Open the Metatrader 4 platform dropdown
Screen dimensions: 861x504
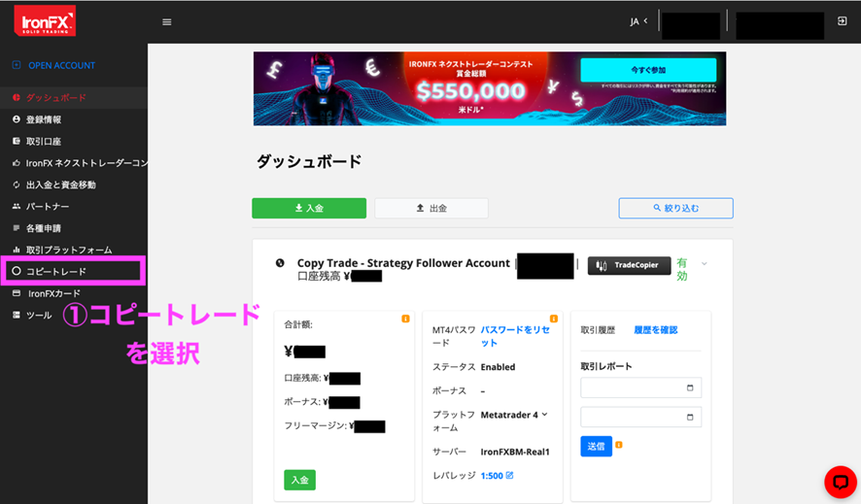[x=514, y=416]
